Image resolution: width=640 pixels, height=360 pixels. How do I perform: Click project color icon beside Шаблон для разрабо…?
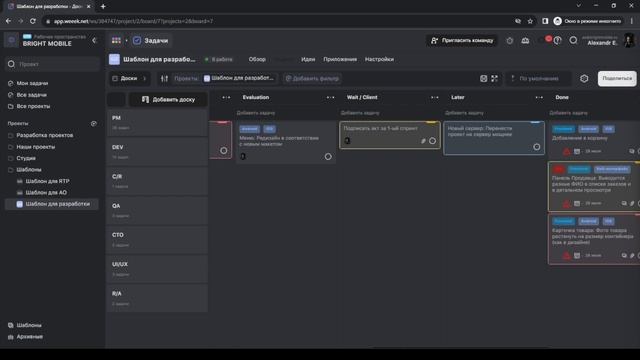(x=114, y=60)
